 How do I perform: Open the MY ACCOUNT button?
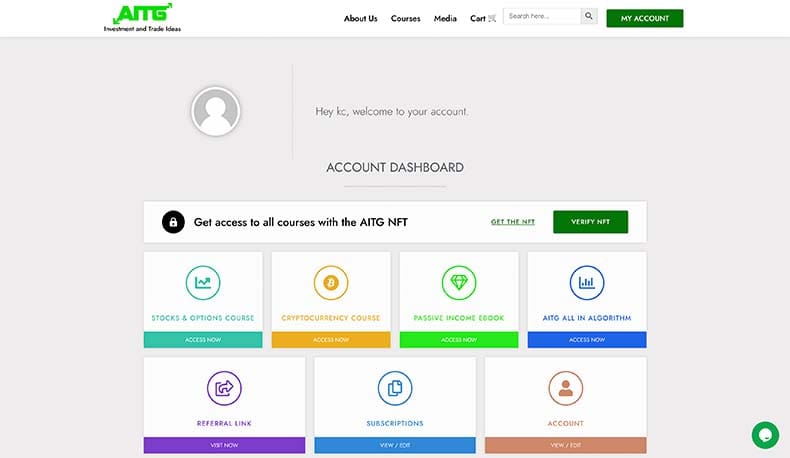click(x=645, y=18)
